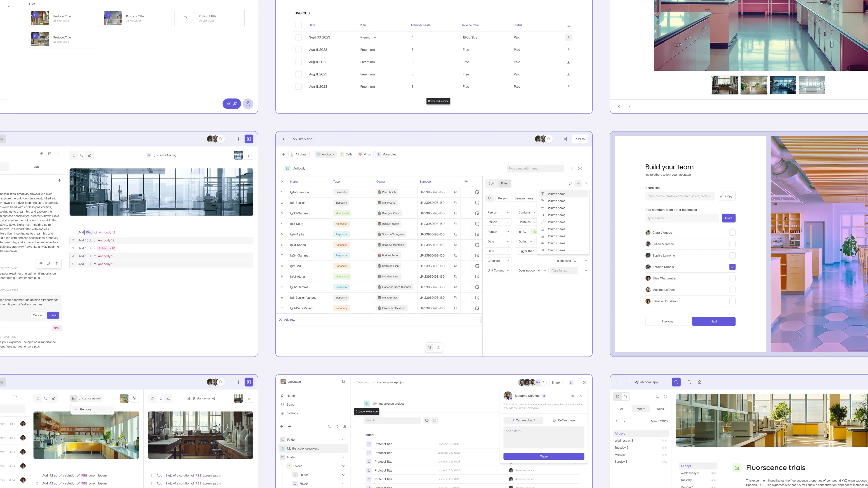
Task: Click the add class plus icon before All class
Action: click(x=283, y=155)
